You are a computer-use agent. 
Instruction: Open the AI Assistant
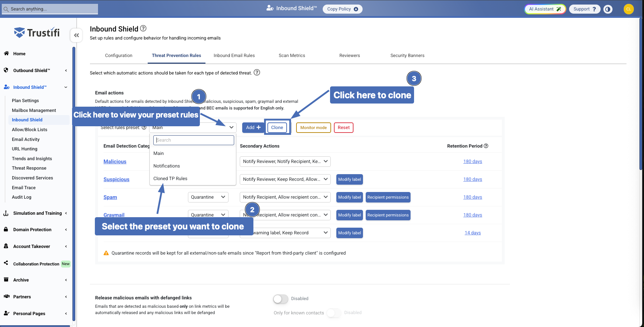545,9
